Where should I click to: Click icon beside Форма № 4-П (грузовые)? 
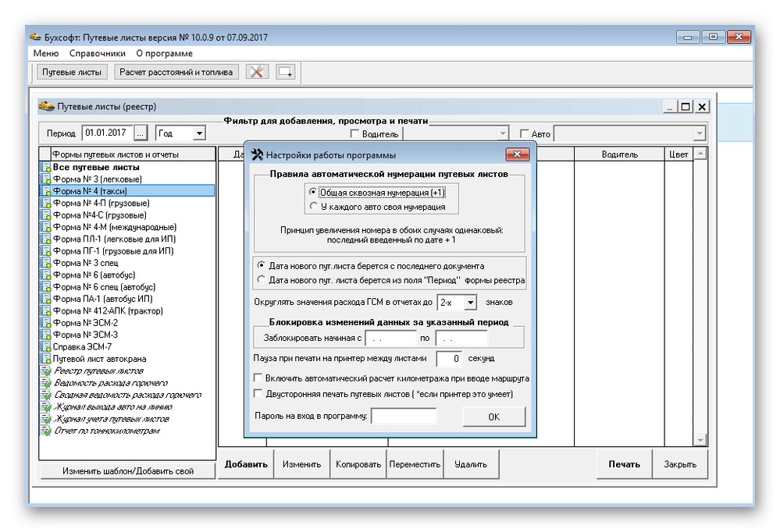tap(46, 203)
